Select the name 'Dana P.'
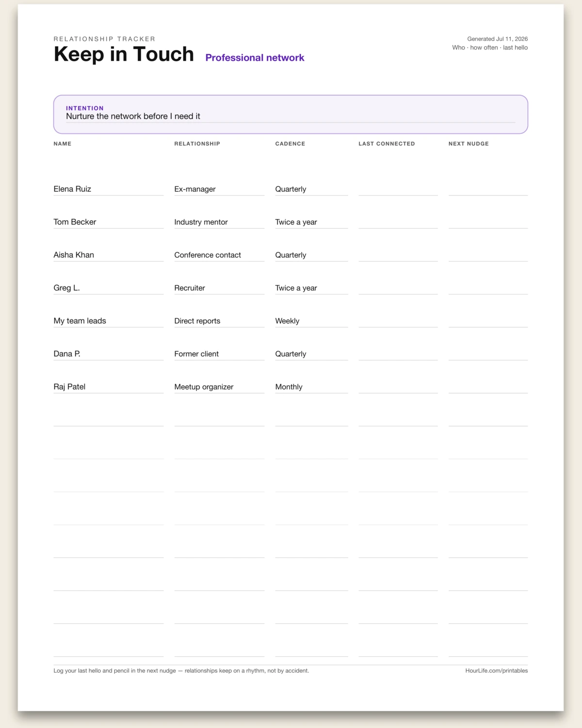Image resolution: width=582 pixels, height=728 pixels. (x=67, y=354)
